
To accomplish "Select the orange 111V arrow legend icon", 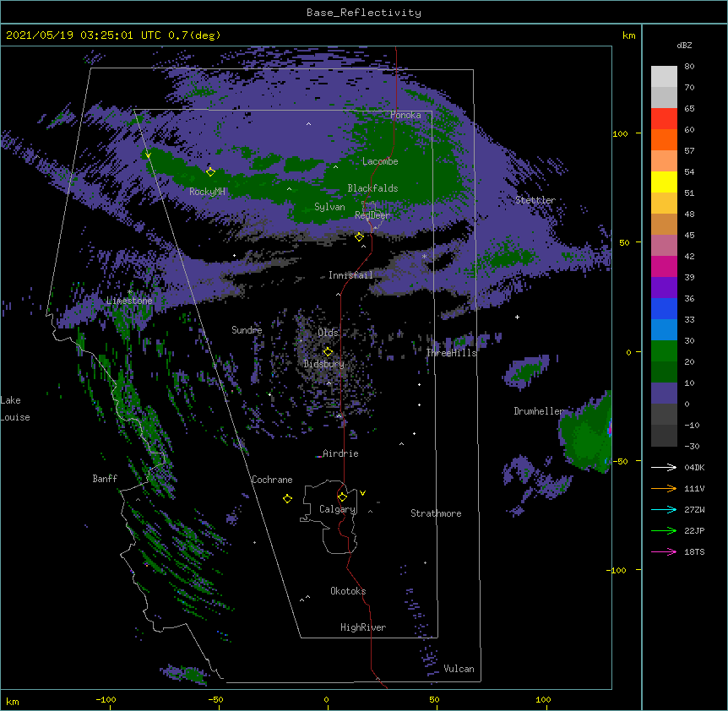I will 664,488.
